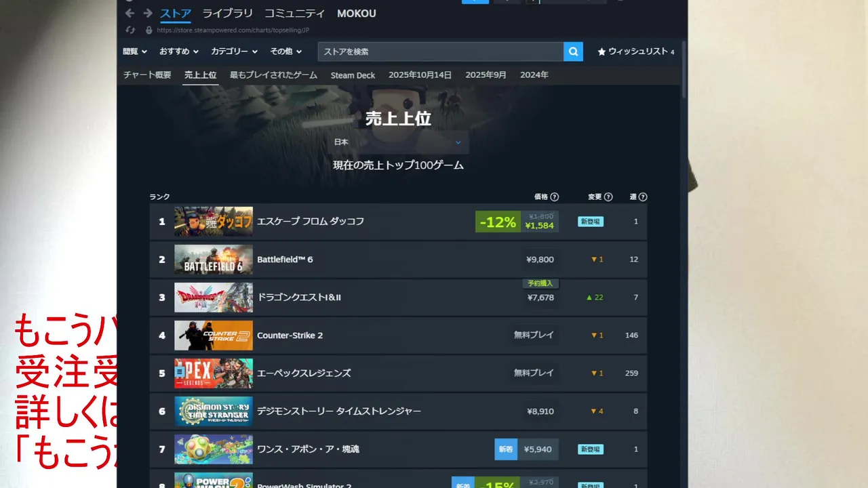Go back with the left arrow

(x=130, y=14)
